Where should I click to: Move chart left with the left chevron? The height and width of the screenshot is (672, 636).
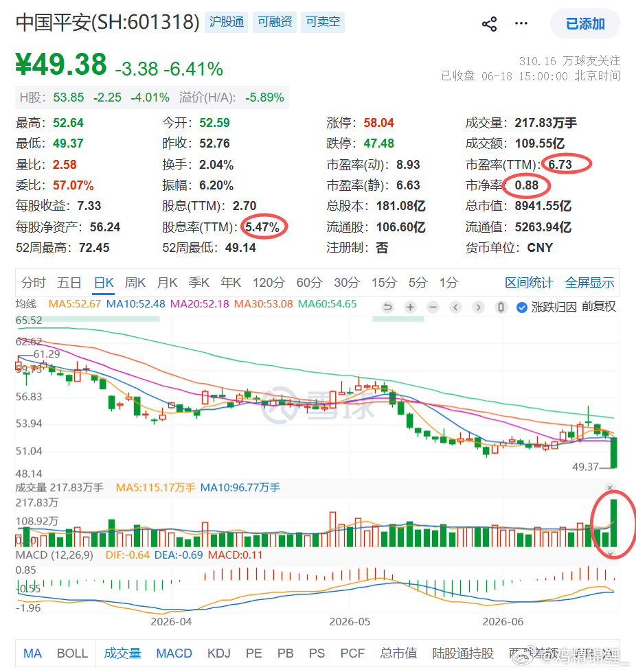tap(456, 307)
